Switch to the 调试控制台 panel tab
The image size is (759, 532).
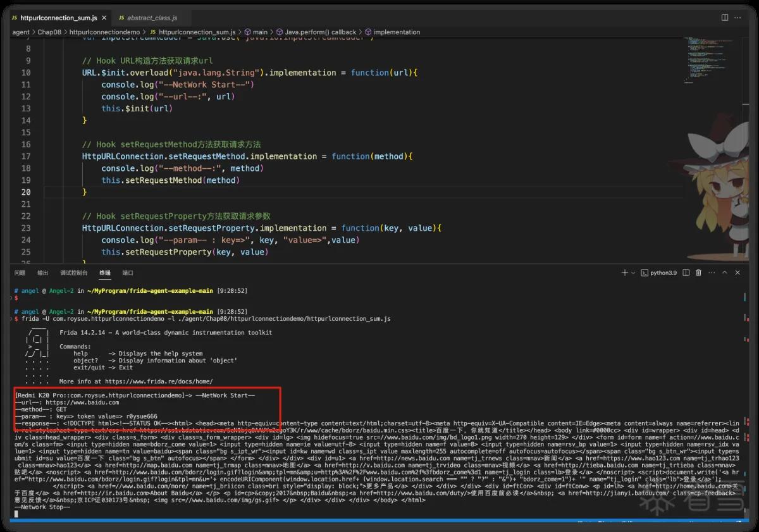click(73, 273)
